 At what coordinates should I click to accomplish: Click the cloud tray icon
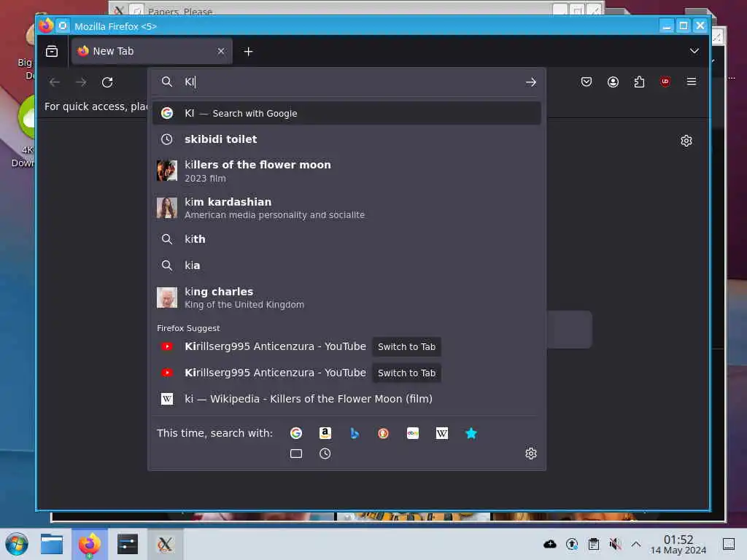[550, 544]
